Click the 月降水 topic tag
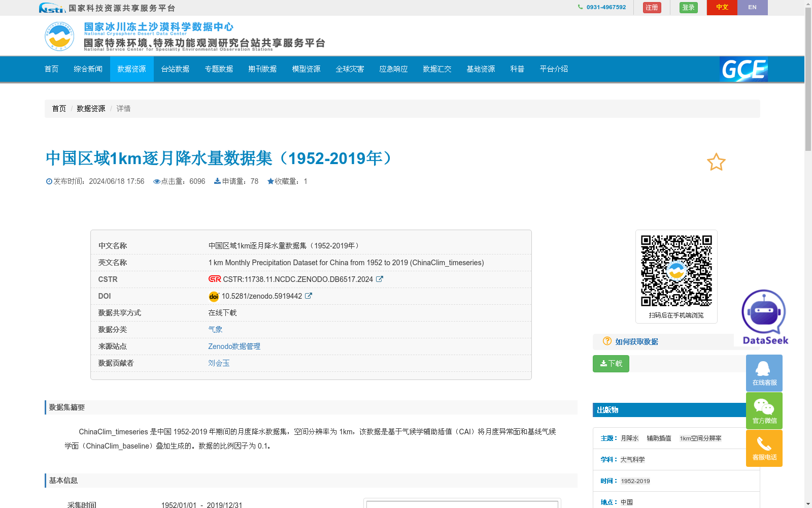The width and height of the screenshot is (812, 508). 630,438
